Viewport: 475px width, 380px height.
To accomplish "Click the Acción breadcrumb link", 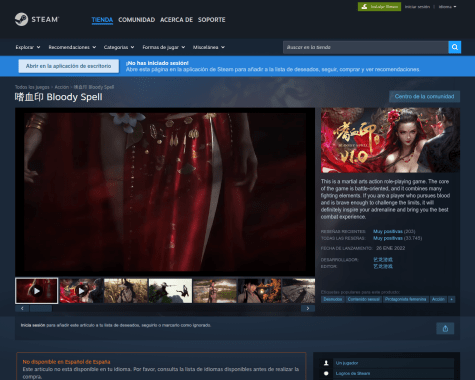I will point(62,87).
